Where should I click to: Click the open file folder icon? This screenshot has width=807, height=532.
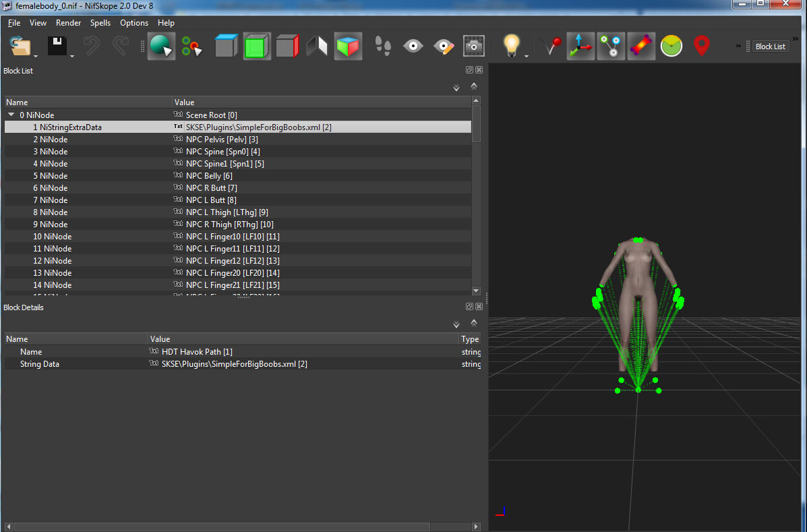[20, 47]
